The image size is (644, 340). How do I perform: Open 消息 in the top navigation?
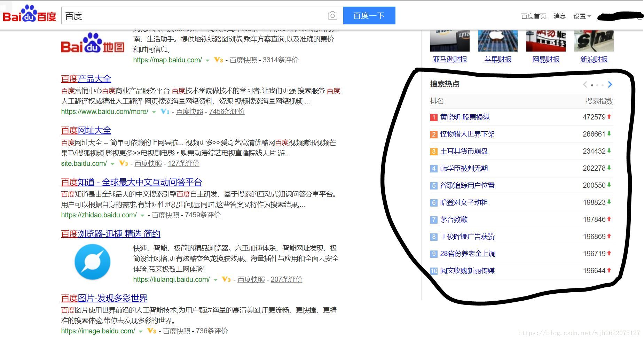559,16
